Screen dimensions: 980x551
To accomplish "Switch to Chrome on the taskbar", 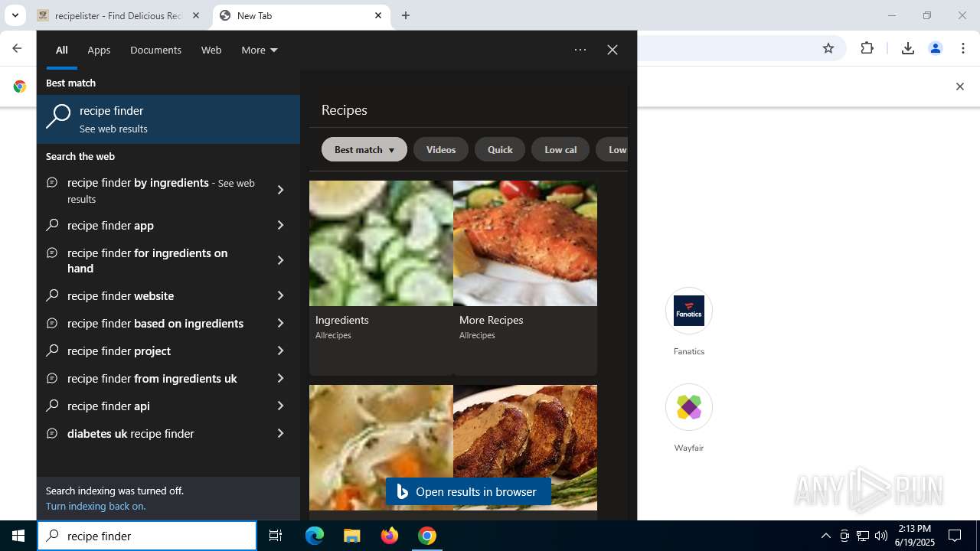I will pos(427,536).
